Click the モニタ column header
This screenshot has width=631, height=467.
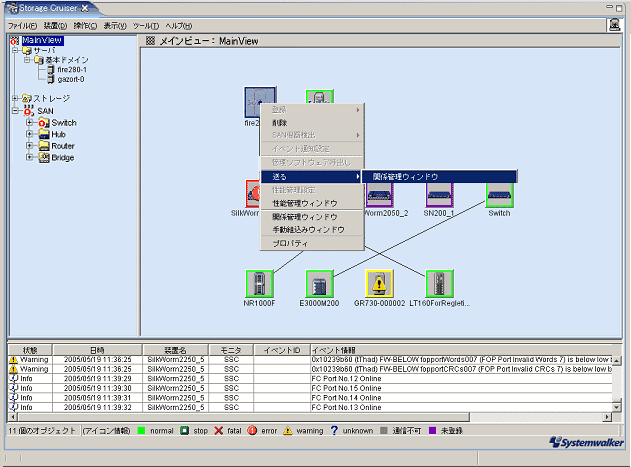click(231, 350)
